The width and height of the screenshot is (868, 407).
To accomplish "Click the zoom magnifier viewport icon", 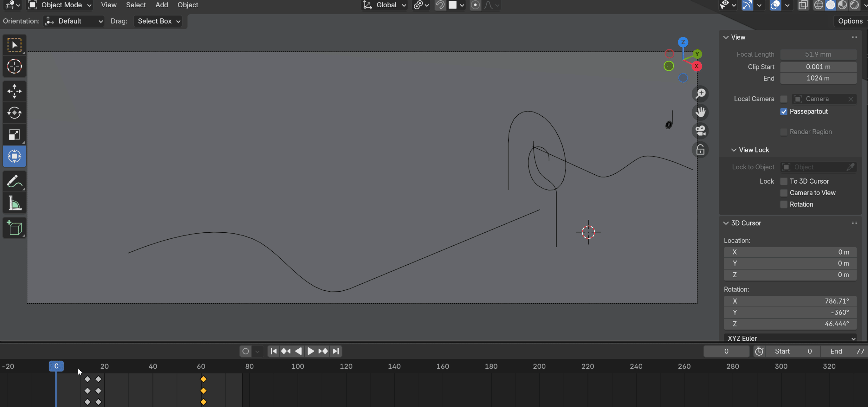I will [700, 93].
